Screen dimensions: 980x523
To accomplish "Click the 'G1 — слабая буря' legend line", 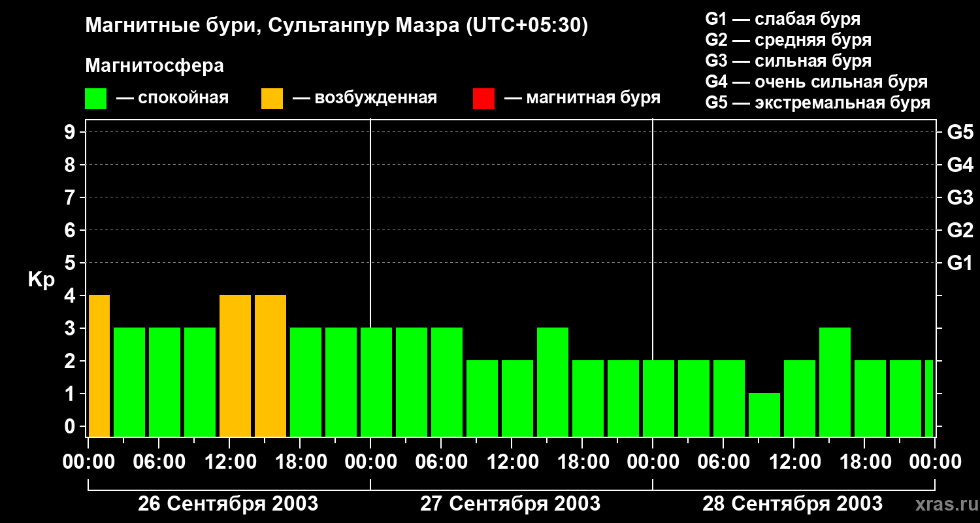I will click(783, 19).
